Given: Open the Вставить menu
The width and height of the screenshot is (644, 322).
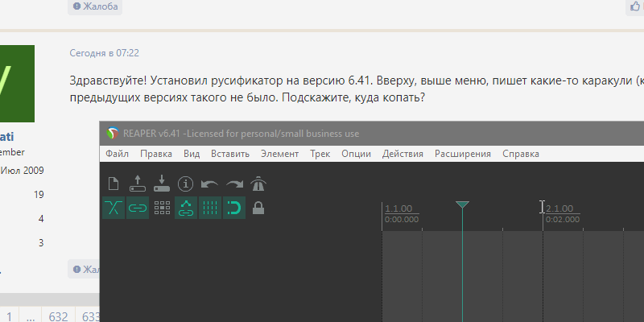Looking at the screenshot, I should point(230,154).
